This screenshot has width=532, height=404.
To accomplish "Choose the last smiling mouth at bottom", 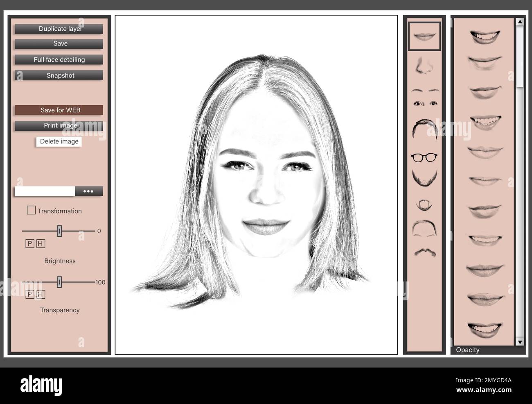I will [x=485, y=329].
